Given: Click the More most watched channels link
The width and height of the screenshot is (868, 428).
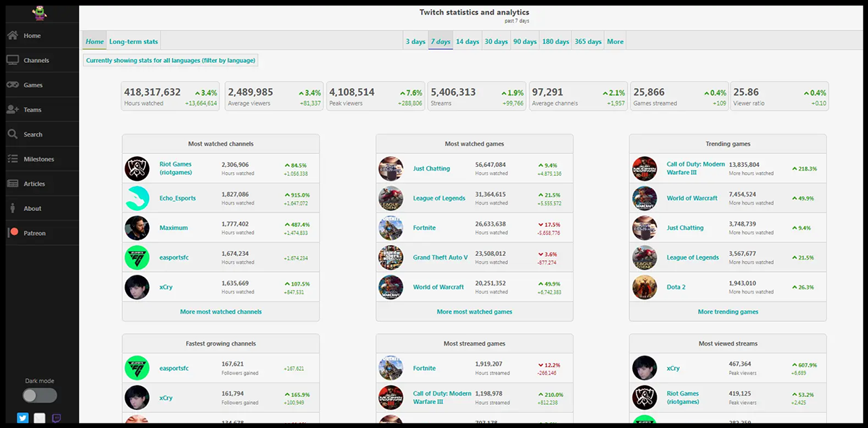Looking at the screenshot, I should (221, 312).
